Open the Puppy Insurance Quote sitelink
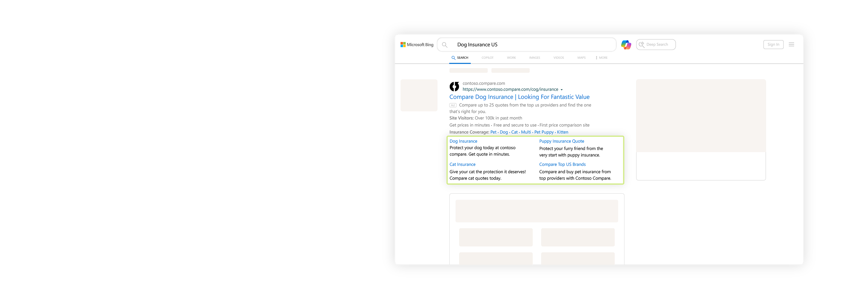This screenshot has height=301, width=868. pos(561,141)
